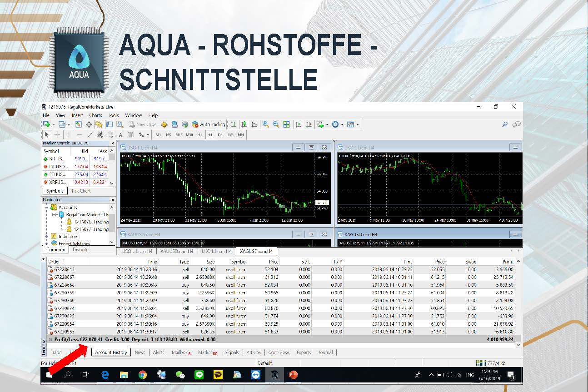The image size is (588, 392).
Task: Select the Text Label tool
Action: click(x=131, y=134)
